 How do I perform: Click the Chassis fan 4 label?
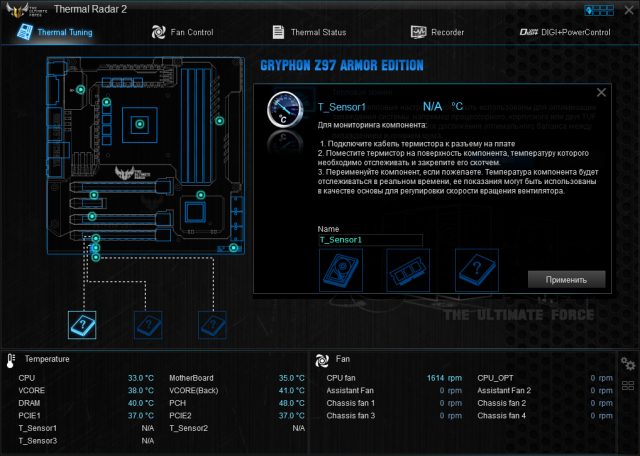click(x=502, y=416)
